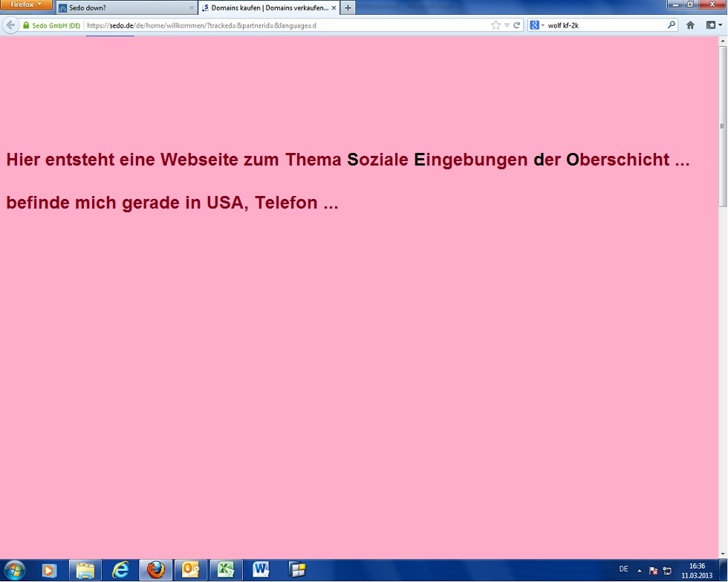
Task: Minimize the Firefox window
Action: tap(676, 4)
